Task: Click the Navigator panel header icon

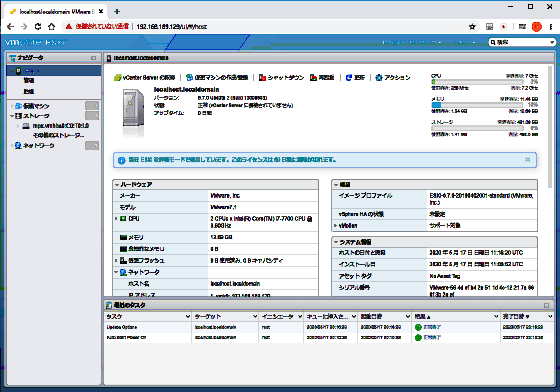Action: [x=13, y=58]
